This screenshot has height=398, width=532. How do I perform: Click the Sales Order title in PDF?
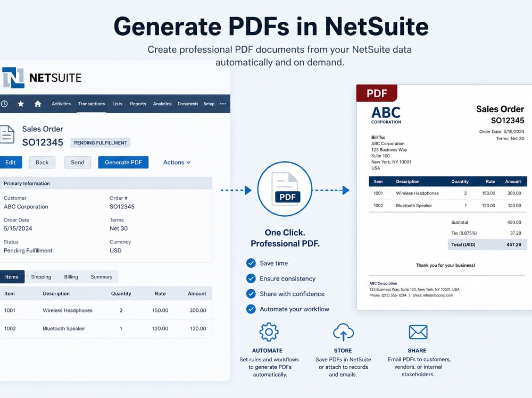pyautogui.click(x=500, y=109)
